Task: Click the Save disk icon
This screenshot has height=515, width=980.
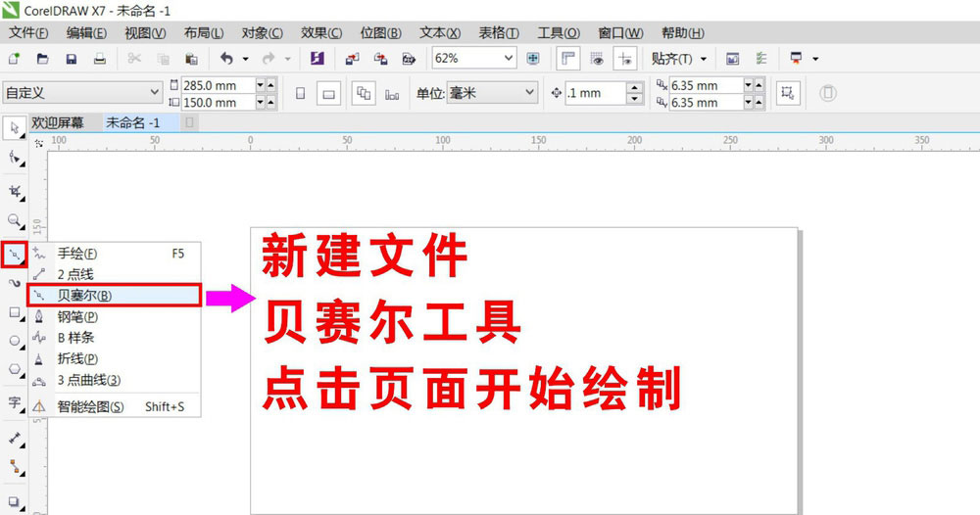Action: point(72,59)
